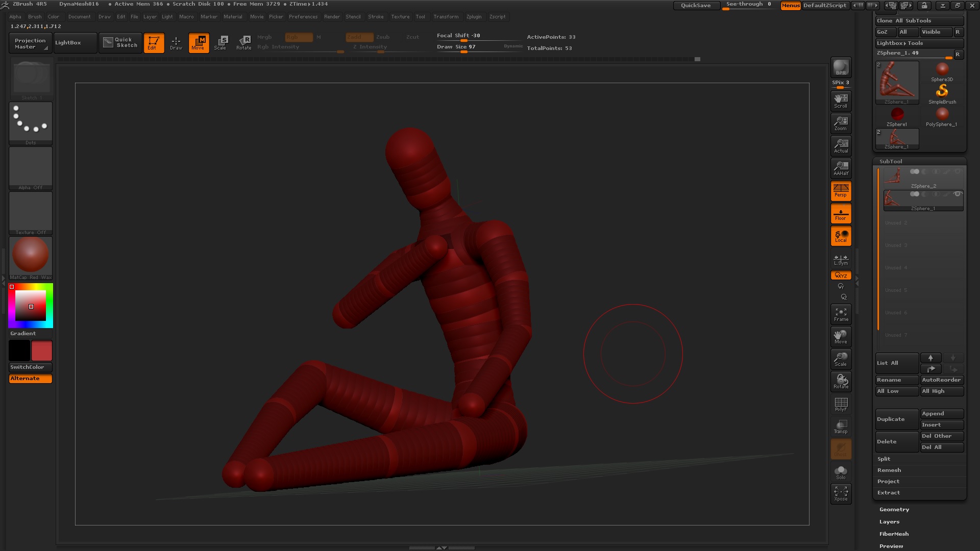
Task: Toggle the Floor grid button
Action: pyautogui.click(x=841, y=213)
